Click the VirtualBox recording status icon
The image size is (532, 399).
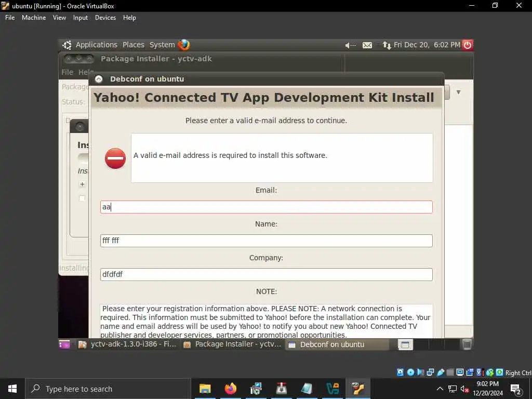(470, 373)
